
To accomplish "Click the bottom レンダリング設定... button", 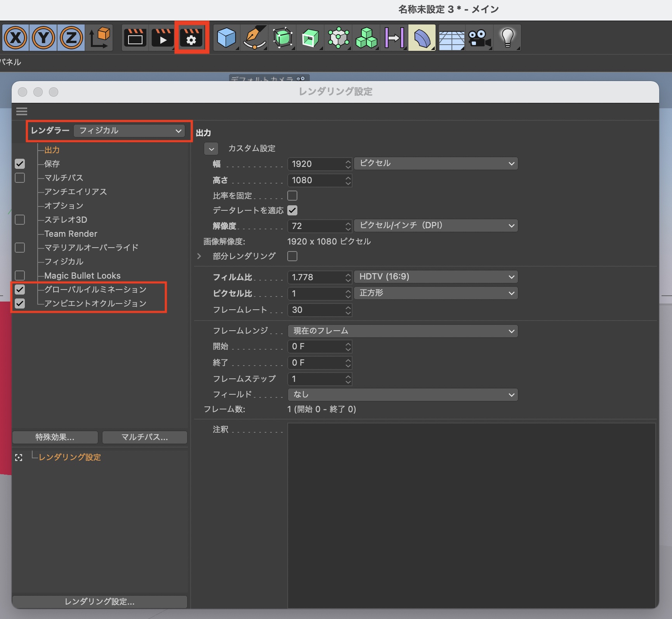I will [99, 602].
